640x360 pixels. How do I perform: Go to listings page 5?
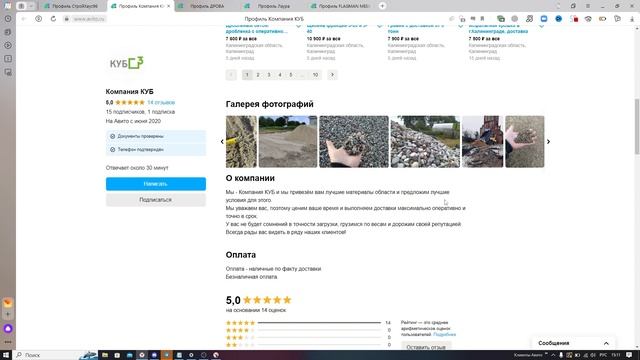click(x=291, y=75)
